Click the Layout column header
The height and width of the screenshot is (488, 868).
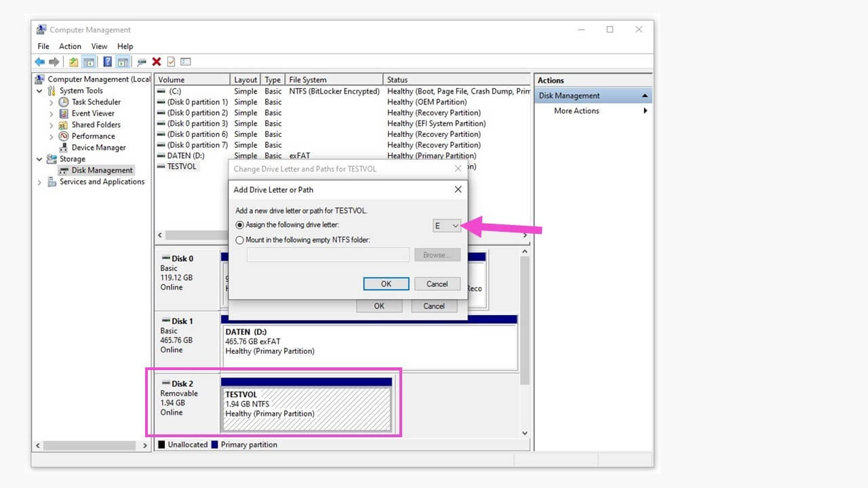(x=246, y=79)
